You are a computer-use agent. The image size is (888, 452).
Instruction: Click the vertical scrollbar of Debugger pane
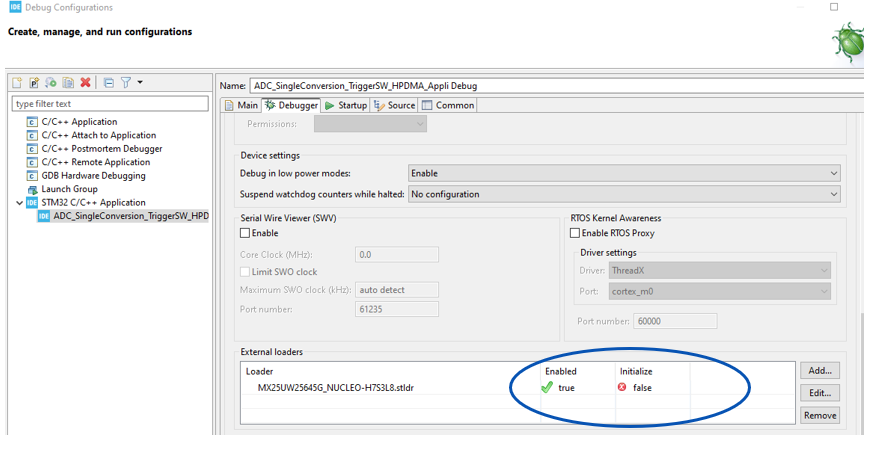(863, 374)
